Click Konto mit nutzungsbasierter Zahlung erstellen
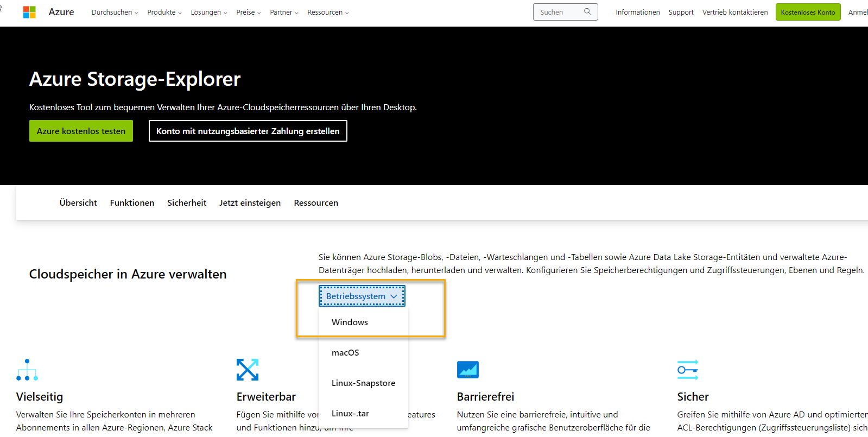The image size is (868, 437). click(248, 131)
